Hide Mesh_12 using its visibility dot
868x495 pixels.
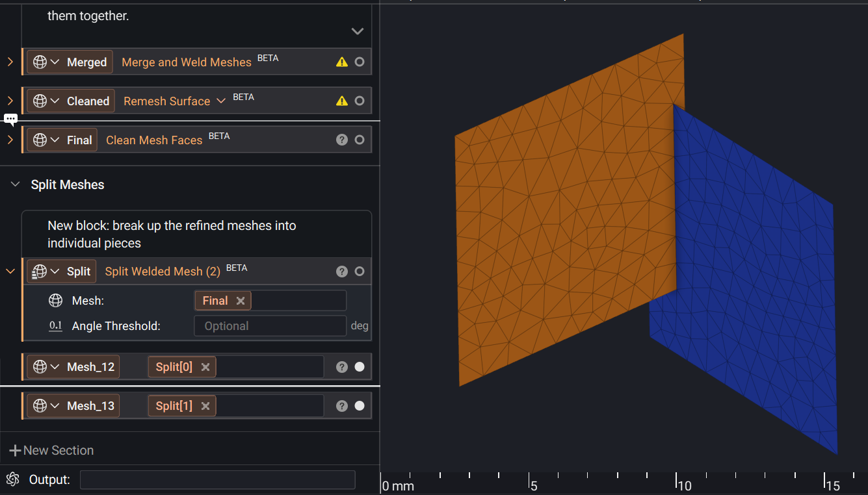(360, 367)
